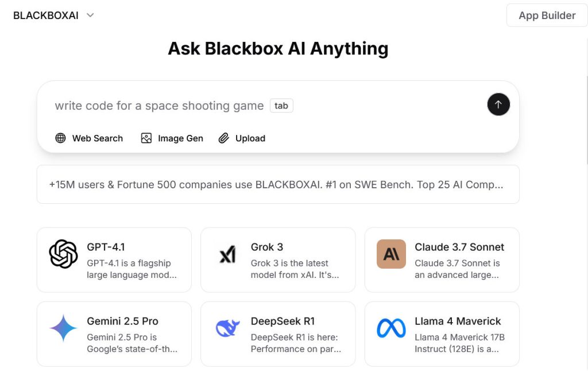Click the OpenAI logo icon for GPT-4.1
This screenshot has width=588, height=372.
coord(63,254)
